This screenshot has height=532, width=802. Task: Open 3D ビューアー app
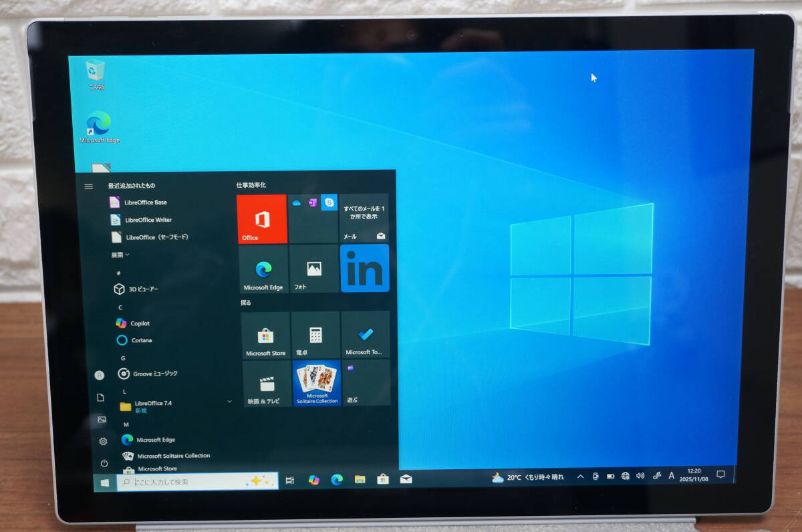(137, 289)
